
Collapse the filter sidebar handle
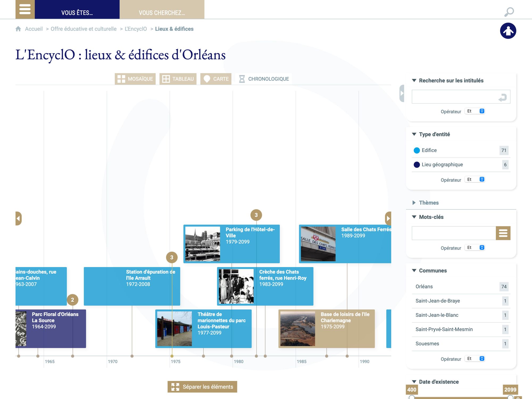coord(402,93)
